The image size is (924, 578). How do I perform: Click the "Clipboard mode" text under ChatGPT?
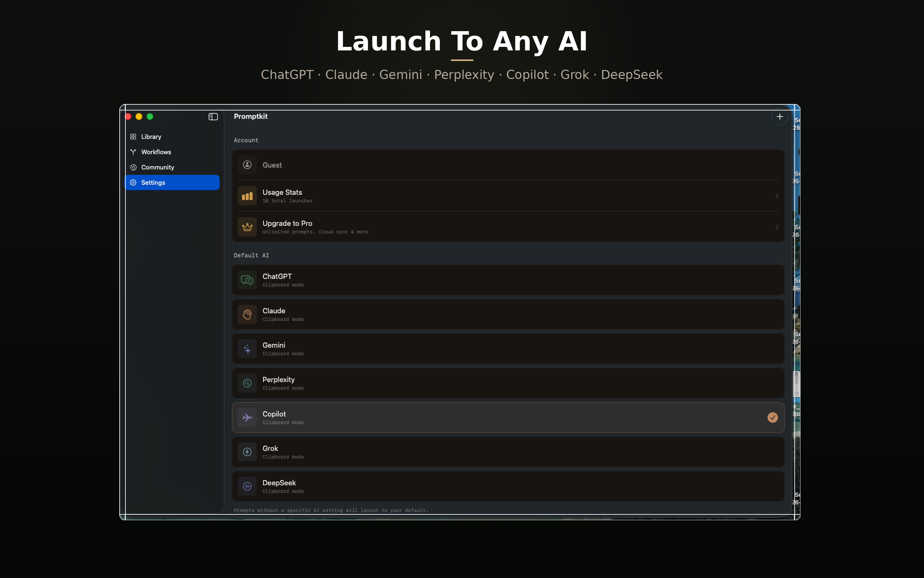pyautogui.click(x=283, y=285)
